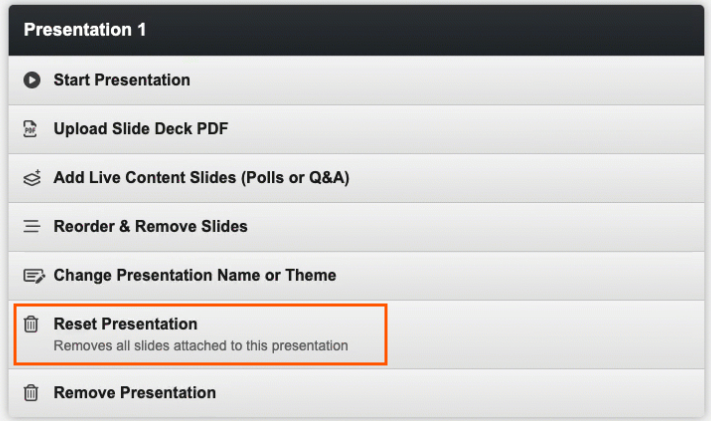Image resolution: width=711 pixels, height=421 pixels.
Task: Click the play icon beside Start Presentation
Action: (x=32, y=80)
